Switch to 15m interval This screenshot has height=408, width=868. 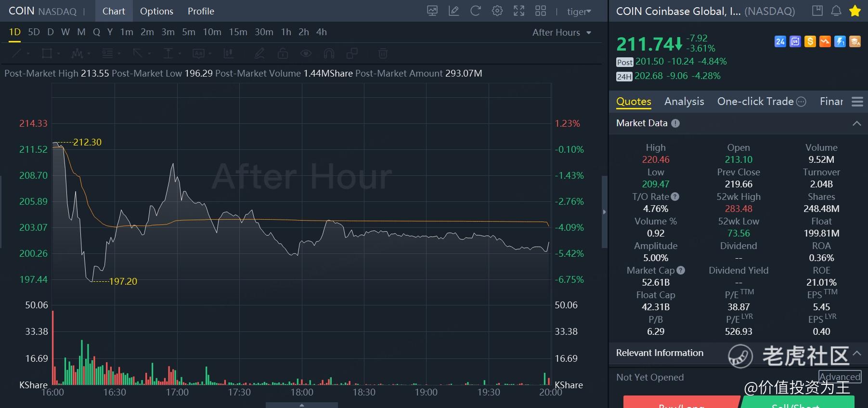click(238, 32)
